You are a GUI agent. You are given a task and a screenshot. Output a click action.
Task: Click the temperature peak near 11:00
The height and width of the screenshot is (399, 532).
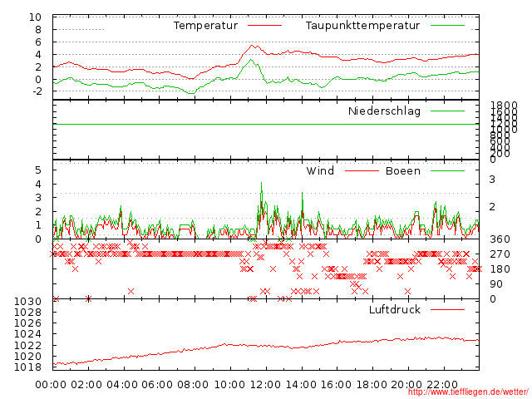(252, 46)
